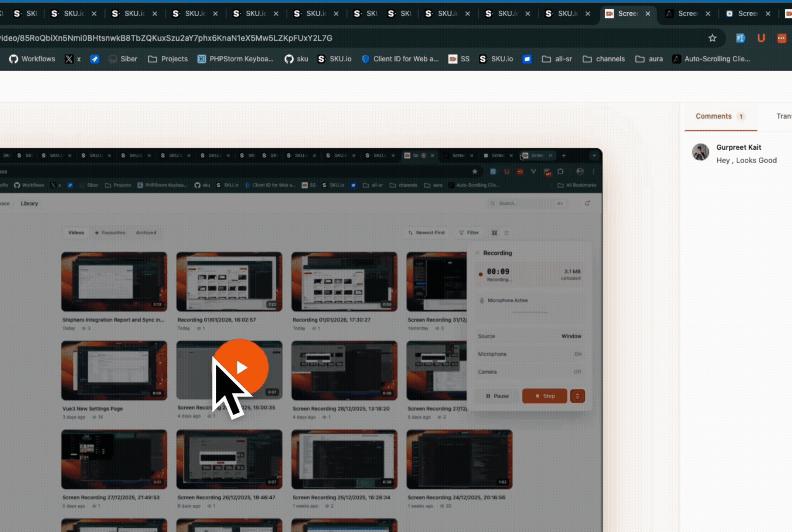Open the SS bookmark icon

click(x=459, y=59)
